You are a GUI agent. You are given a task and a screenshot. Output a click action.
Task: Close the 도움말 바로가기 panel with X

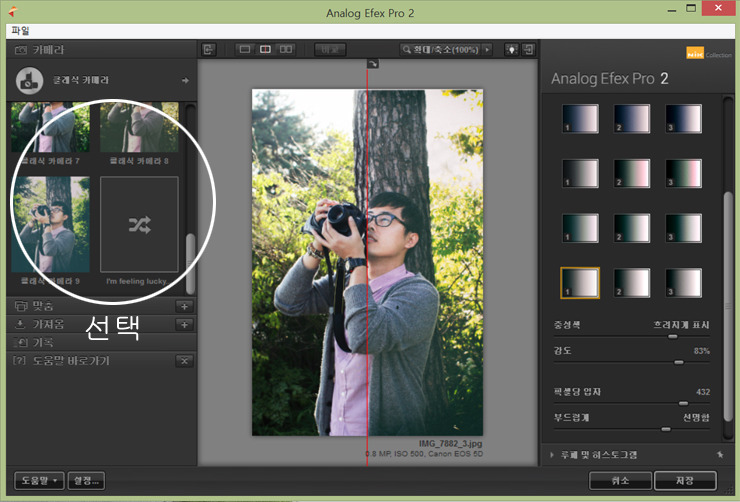(185, 361)
